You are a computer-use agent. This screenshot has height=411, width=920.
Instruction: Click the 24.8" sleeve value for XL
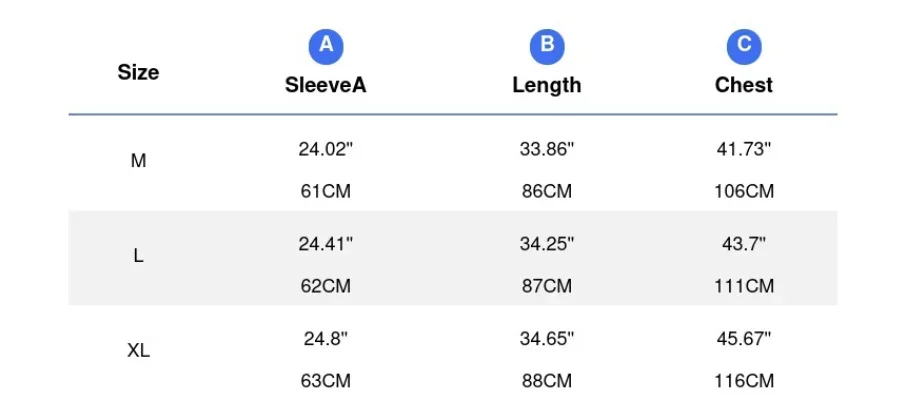coord(326,339)
